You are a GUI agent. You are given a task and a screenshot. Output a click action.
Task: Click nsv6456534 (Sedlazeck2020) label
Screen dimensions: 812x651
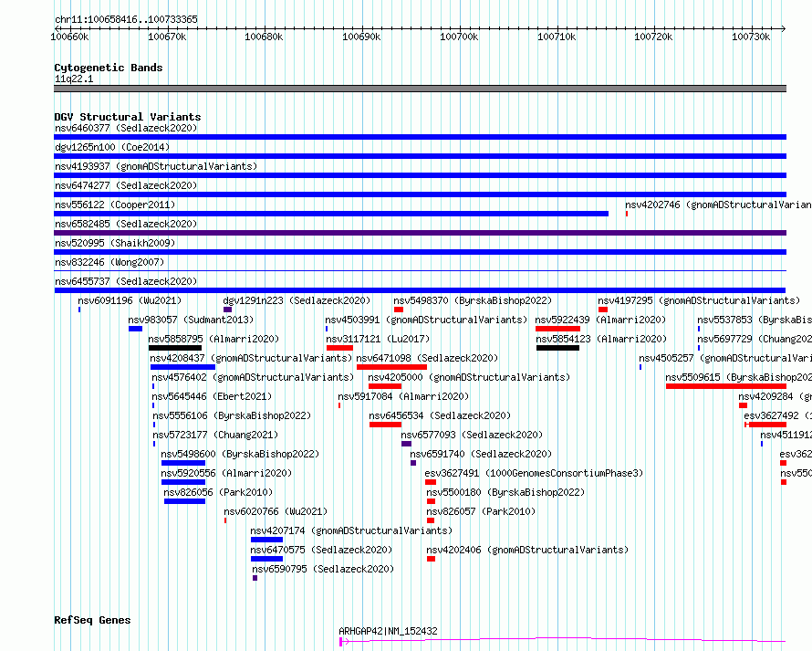[x=440, y=415]
